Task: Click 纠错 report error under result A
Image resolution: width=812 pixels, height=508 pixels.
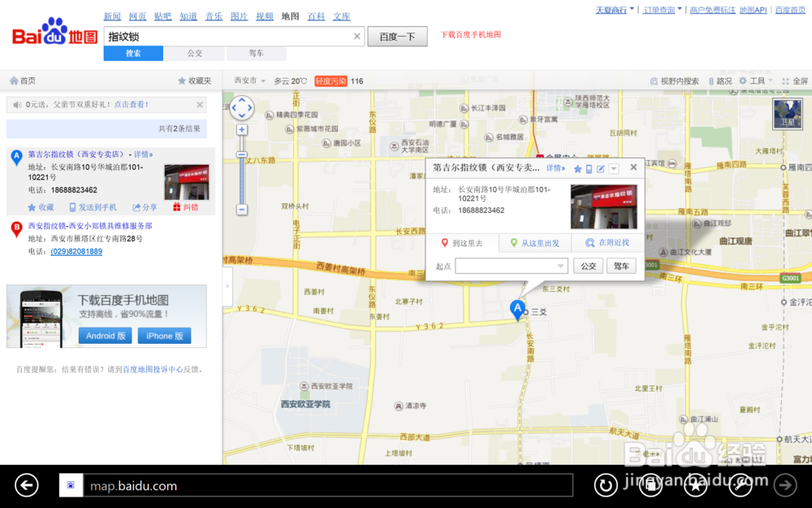Action: pyautogui.click(x=185, y=207)
